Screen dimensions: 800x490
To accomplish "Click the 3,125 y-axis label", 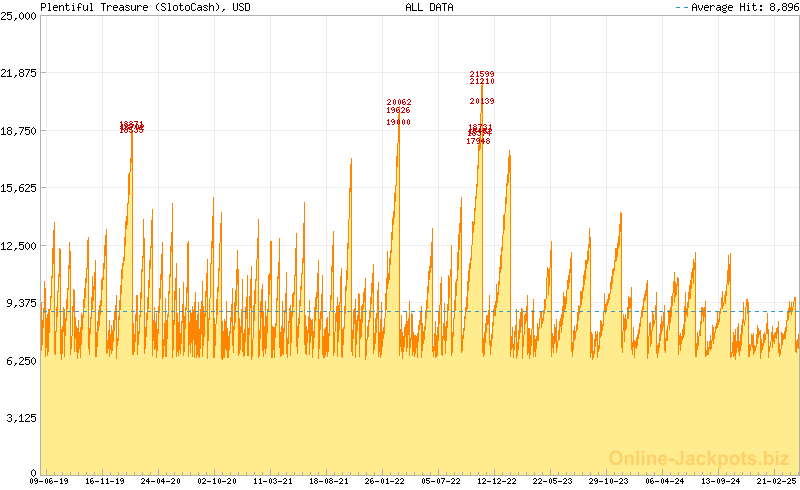I will (21, 418).
